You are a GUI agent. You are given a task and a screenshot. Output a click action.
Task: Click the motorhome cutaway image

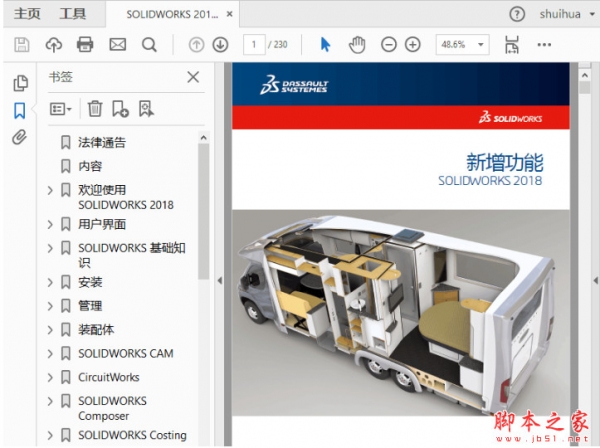point(401,313)
